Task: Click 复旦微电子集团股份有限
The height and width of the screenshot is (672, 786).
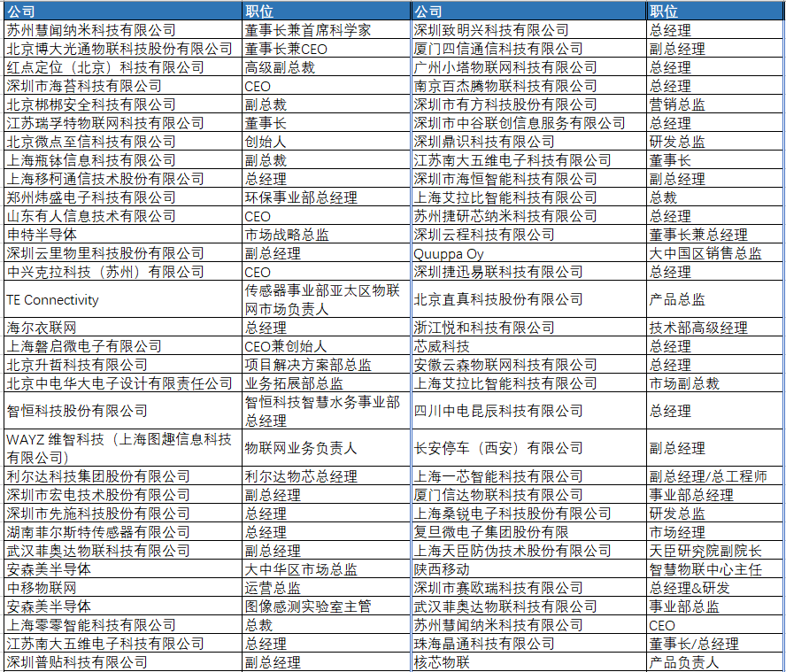Action: point(528,531)
